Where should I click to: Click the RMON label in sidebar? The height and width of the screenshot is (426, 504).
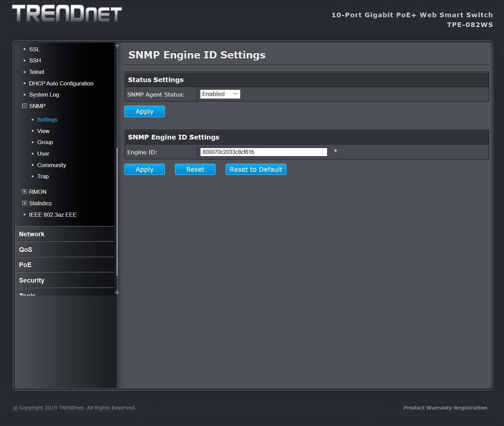click(38, 192)
